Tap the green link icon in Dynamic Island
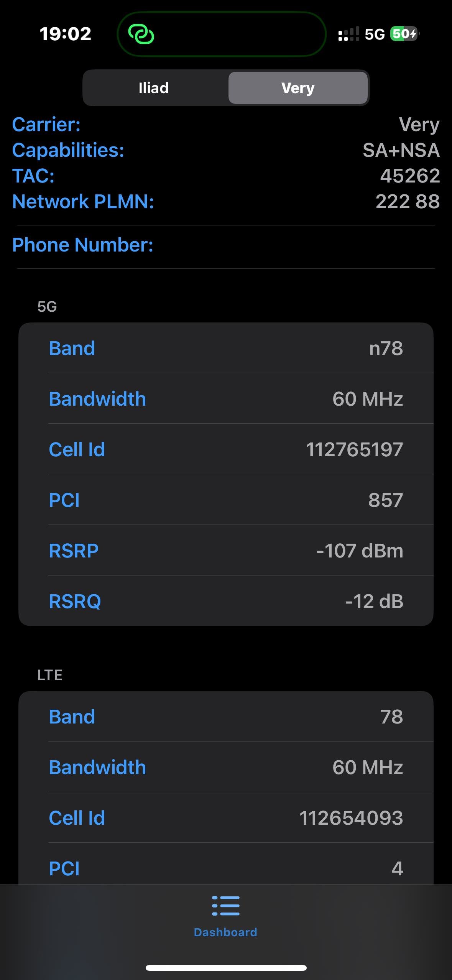 click(141, 34)
